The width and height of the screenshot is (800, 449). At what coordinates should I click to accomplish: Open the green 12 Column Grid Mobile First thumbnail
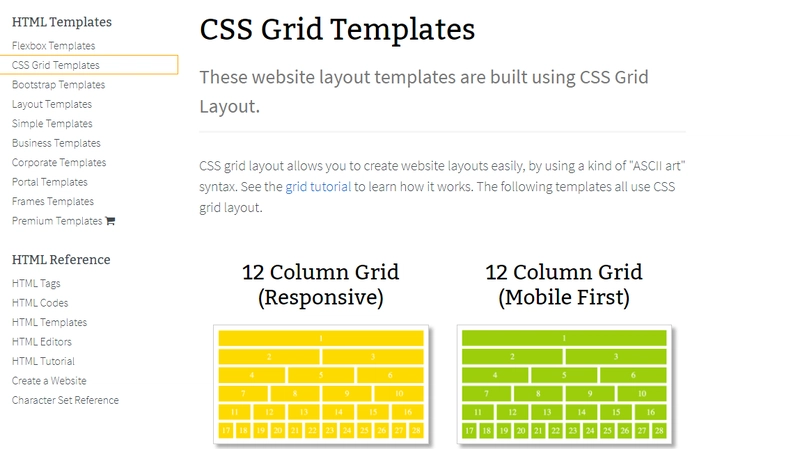point(564,384)
